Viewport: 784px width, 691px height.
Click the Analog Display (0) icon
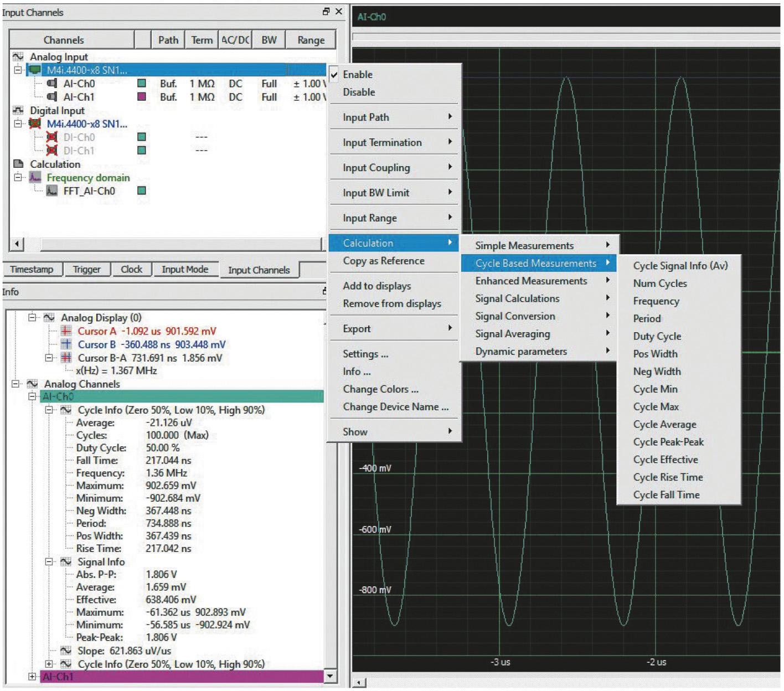[49, 317]
